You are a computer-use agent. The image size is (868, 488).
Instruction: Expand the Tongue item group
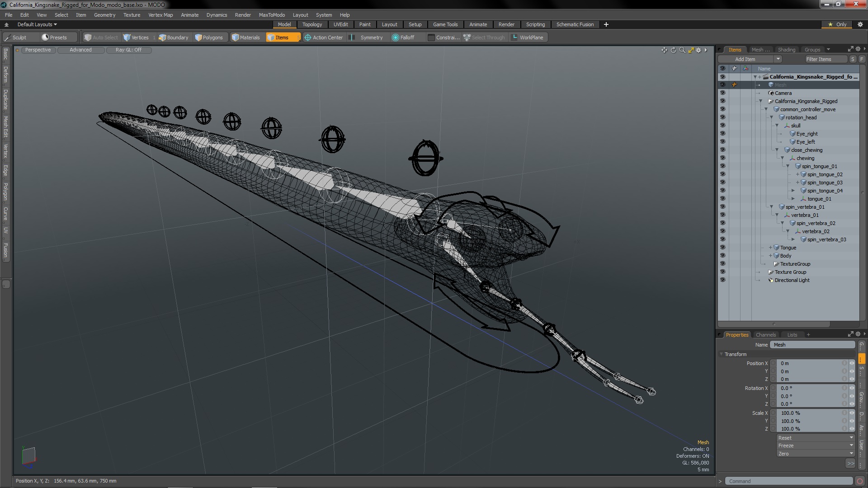click(x=771, y=248)
